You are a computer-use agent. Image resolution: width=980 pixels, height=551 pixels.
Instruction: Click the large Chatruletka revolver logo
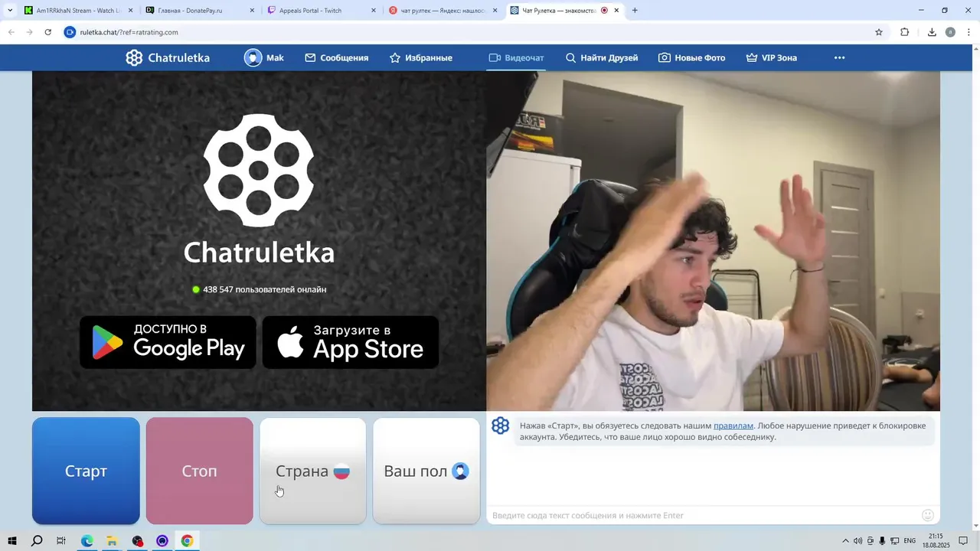[259, 170]
